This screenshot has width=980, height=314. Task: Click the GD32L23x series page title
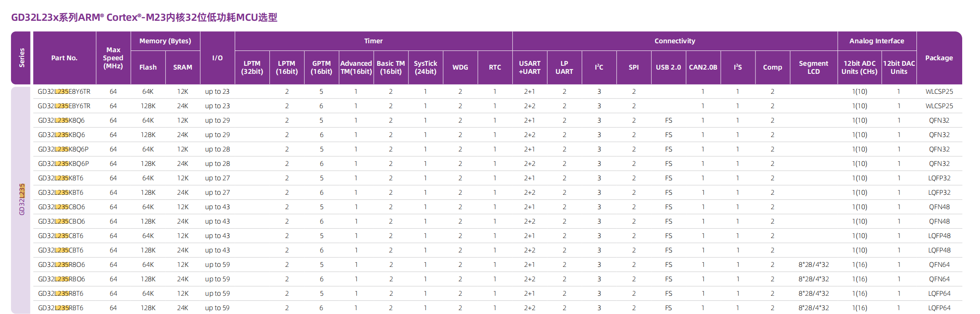tap(144, 17)
